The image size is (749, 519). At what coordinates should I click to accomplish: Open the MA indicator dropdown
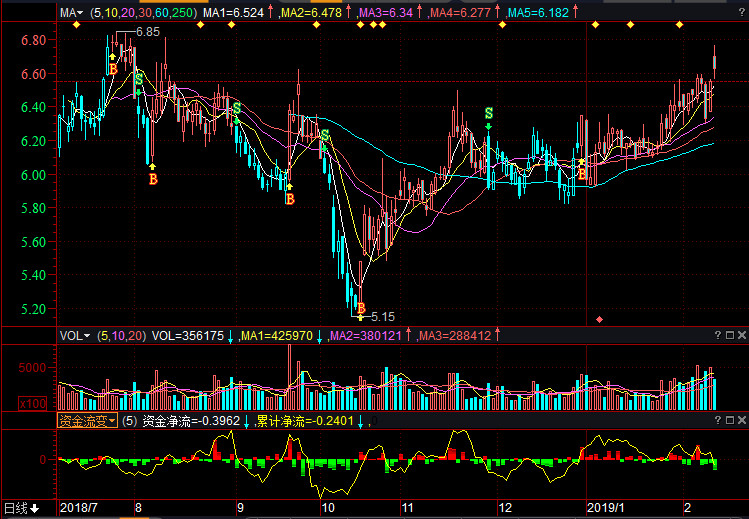69,13
